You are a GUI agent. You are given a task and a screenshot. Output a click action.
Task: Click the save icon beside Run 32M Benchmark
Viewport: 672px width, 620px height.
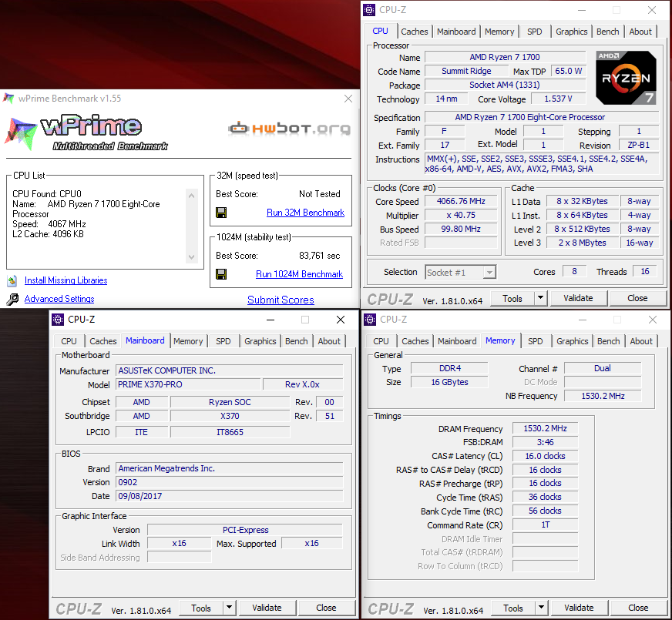pyautogui.click(x=221, y=213)
